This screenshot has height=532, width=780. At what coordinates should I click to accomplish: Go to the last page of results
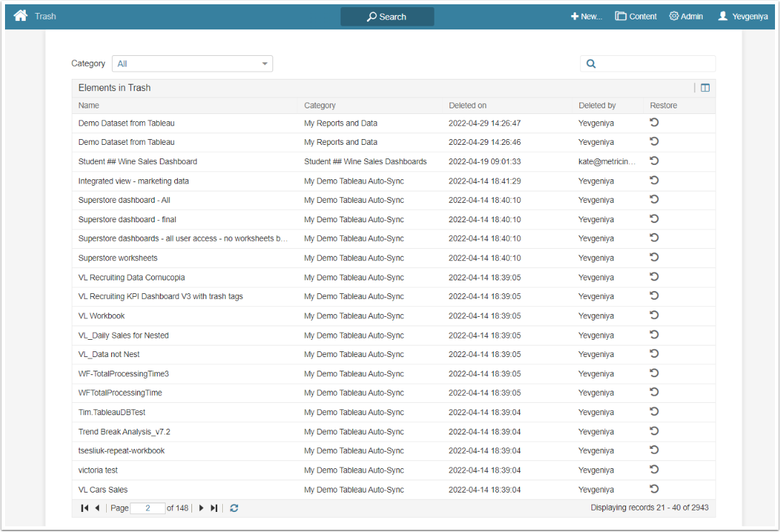(x=214, y=508)
